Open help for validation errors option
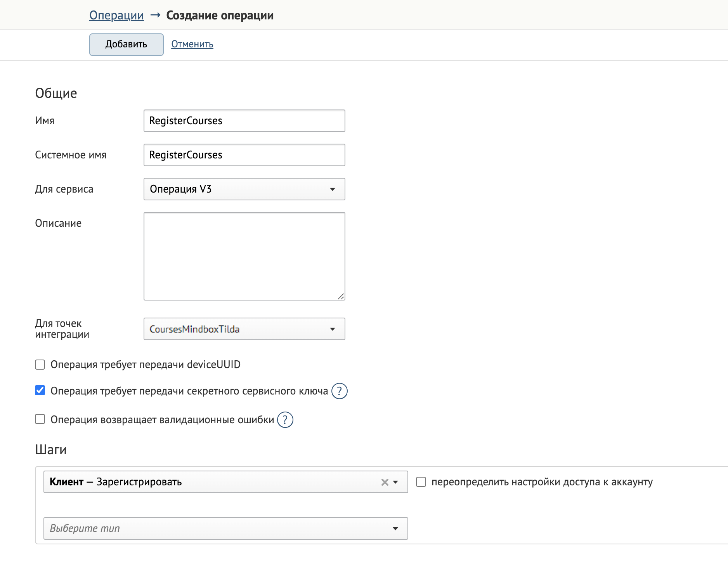728x563 pixels. coord(285,420)
